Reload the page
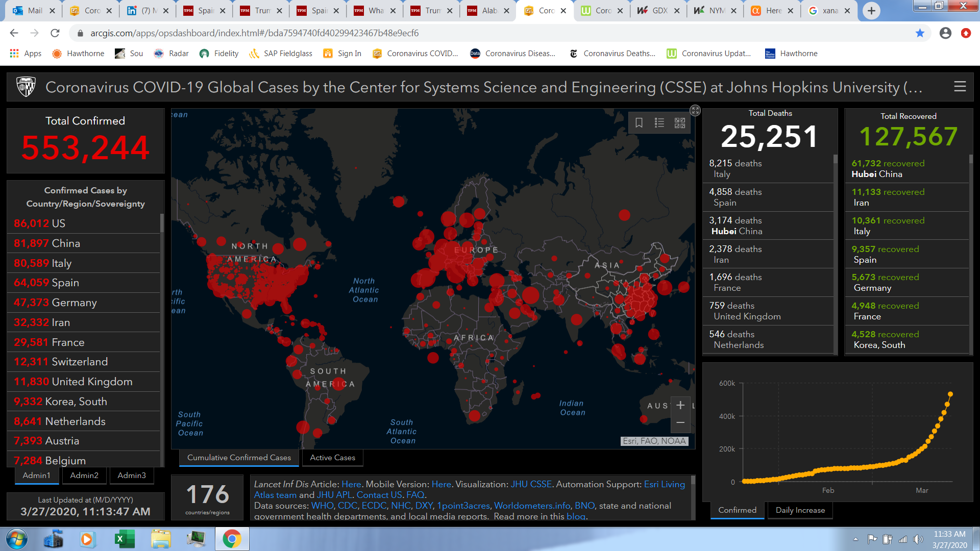Viewport: 980px width, 551px height. click(x=55, y=33)
